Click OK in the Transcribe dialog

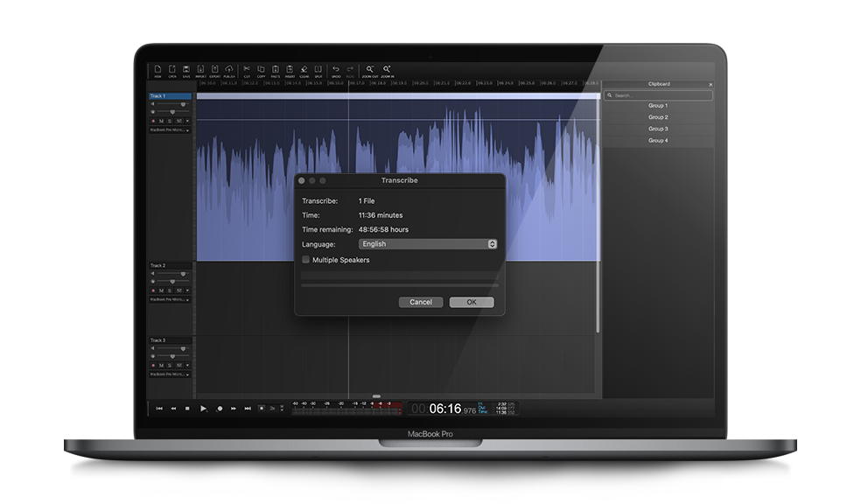471,302
